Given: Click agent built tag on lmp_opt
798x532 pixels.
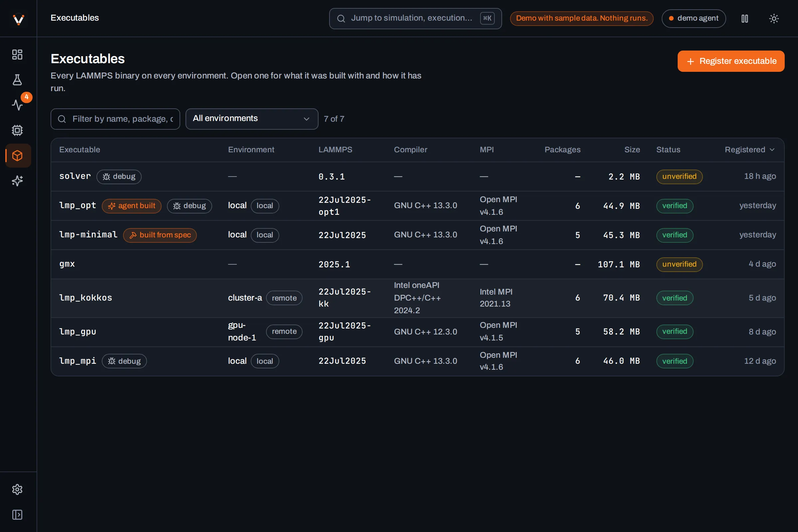Looking at the screenshot, I should (131, 205).
